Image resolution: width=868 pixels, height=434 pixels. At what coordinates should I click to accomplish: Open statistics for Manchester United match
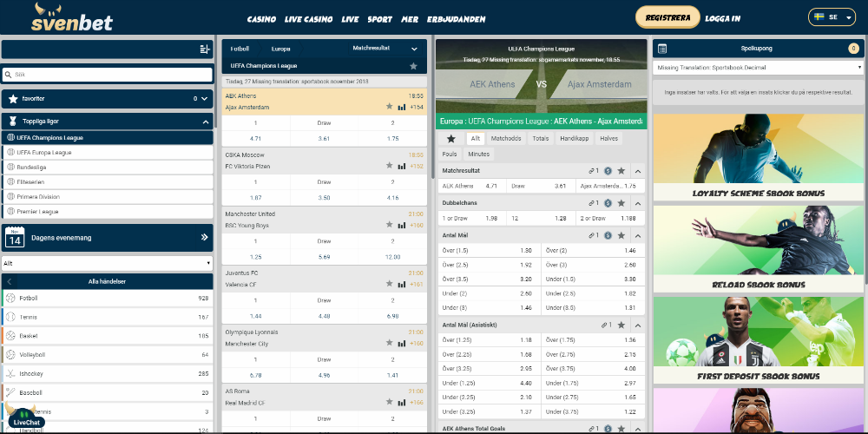coord(402,226)
